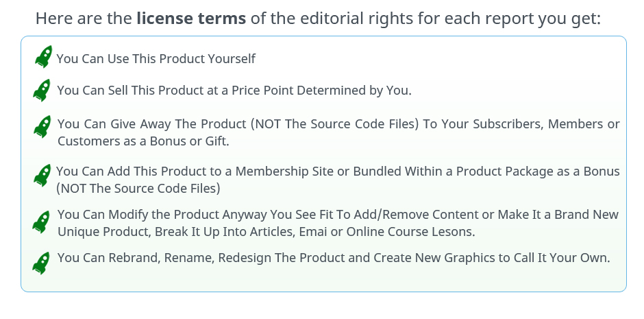Click 'Here are the' at heading start
This screenshot has height=319, width=644.
[x=84, y=18]
